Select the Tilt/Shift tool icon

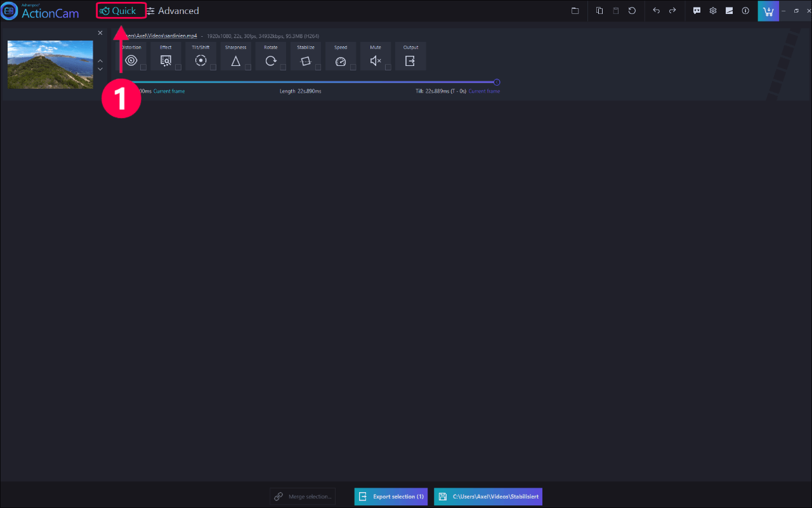click(x=200, y=61)
